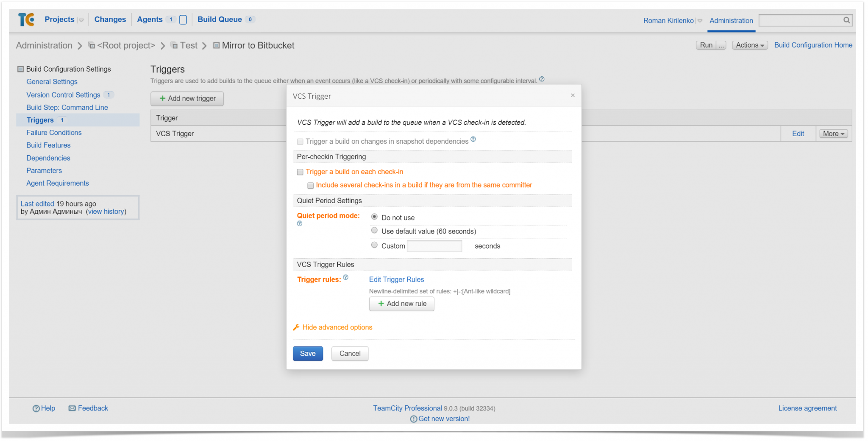Click the info icon beside Get new version
Viewport: 868px width, 441px height.
(x=413, y=419)
